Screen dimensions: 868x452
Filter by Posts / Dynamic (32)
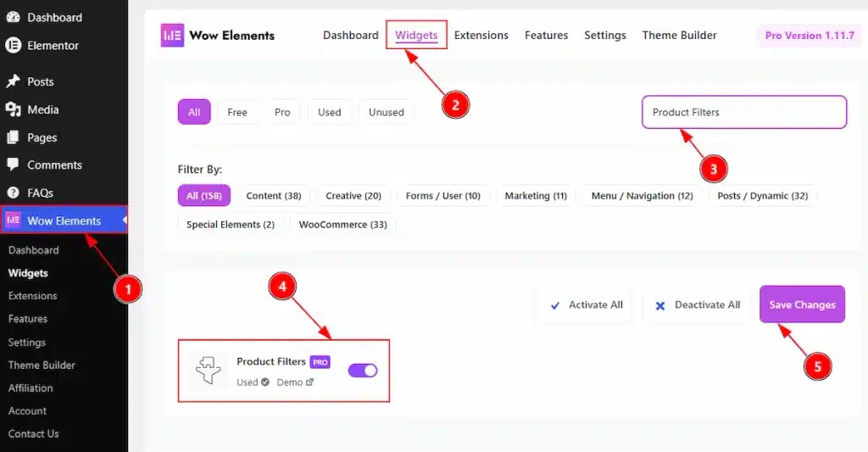(x=762, y=196)
